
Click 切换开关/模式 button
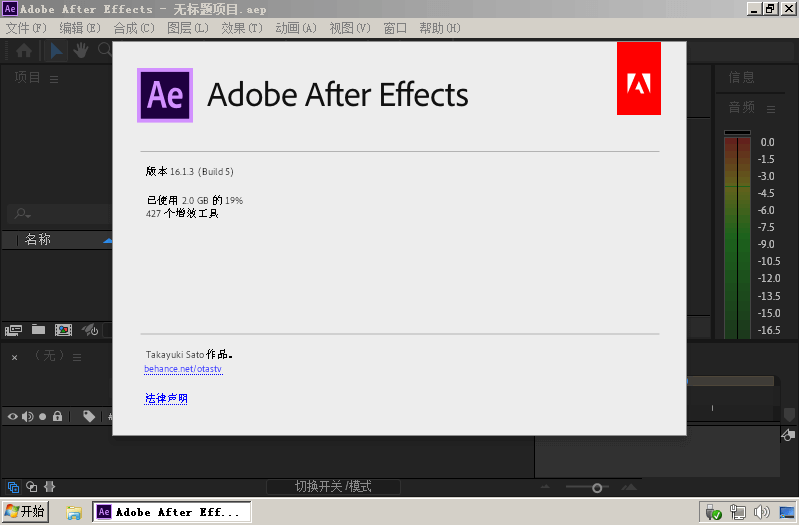click(x=333, y=487)
